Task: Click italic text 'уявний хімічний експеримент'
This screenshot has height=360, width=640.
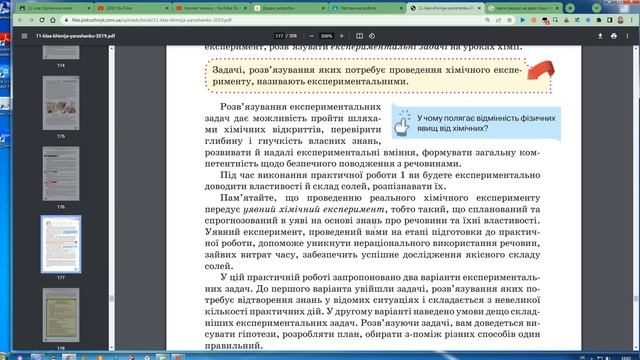Action: (x=314, y=209)
